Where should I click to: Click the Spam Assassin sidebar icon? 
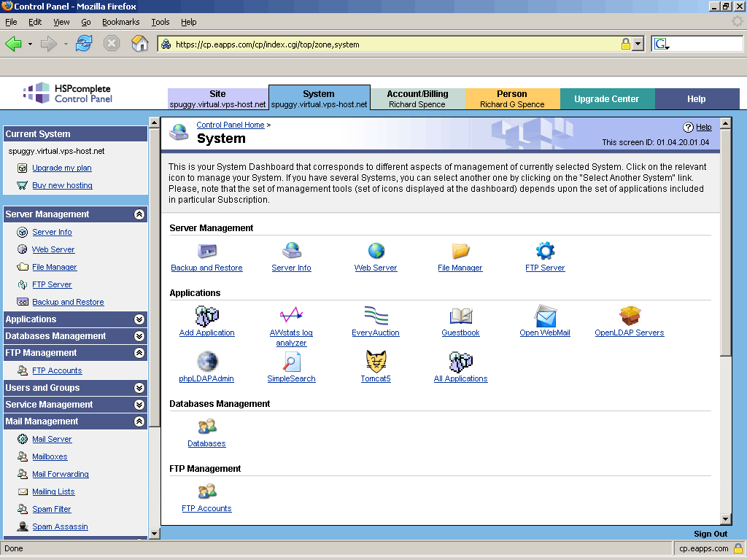[x=23, y=526]
